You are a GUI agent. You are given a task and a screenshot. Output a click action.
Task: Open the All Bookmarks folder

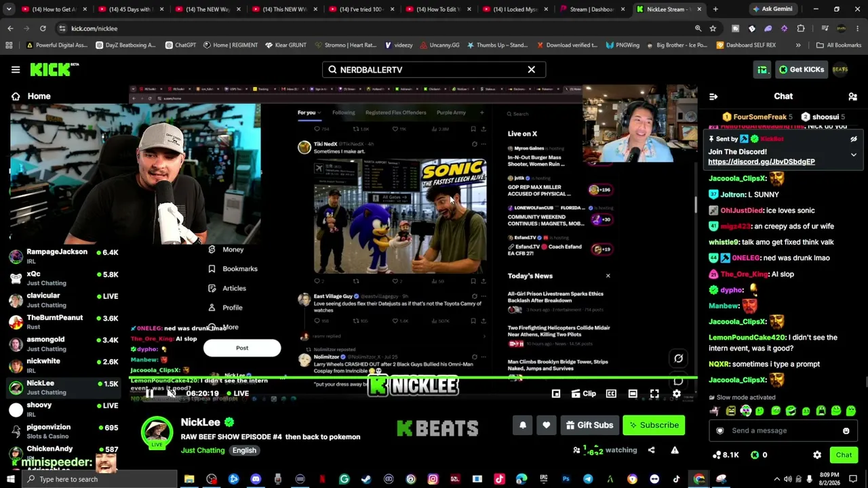coord(839,45)
